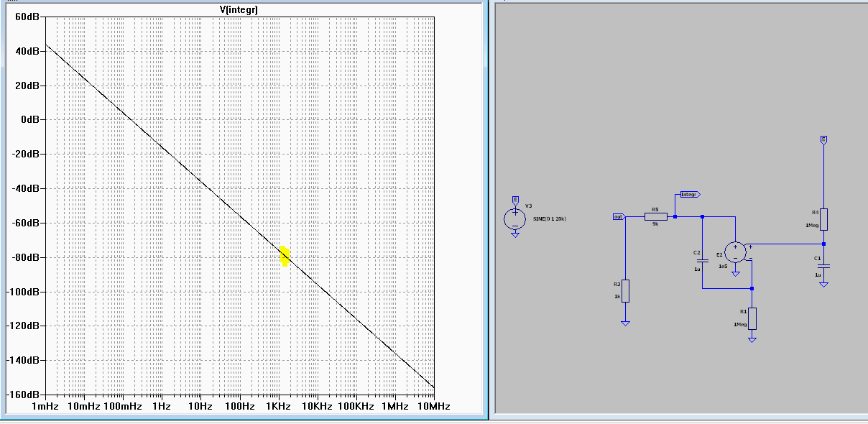The height and width of the screenshot is (424, 868).
Task: Click the -160dB vertical axis label
Action: tap(23, 395)
